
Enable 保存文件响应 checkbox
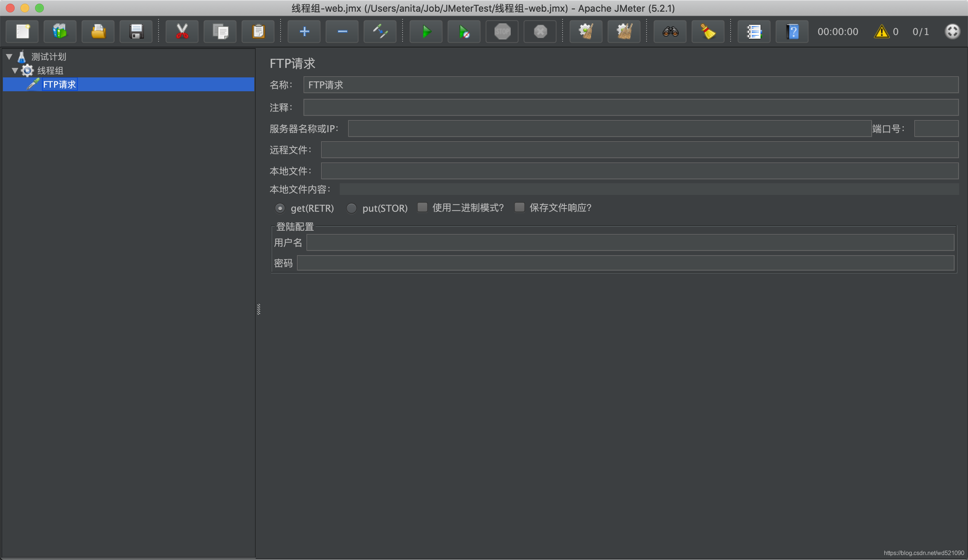(x=520, y=208)
